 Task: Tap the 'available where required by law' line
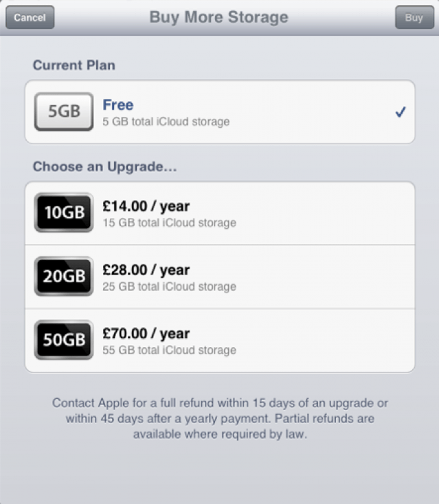220,434
